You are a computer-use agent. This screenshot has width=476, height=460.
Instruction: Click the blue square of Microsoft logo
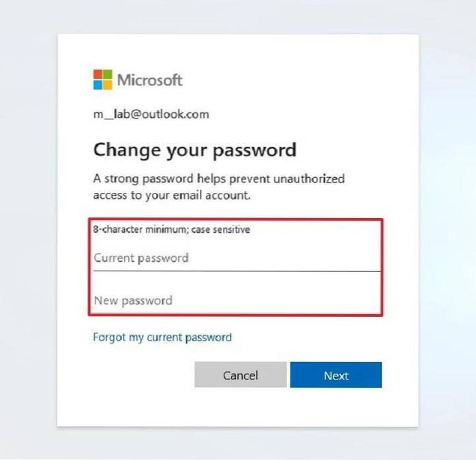98,85
